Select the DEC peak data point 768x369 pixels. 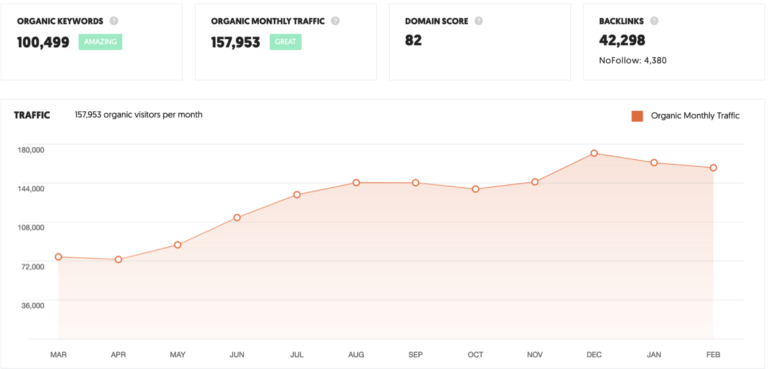594,153
